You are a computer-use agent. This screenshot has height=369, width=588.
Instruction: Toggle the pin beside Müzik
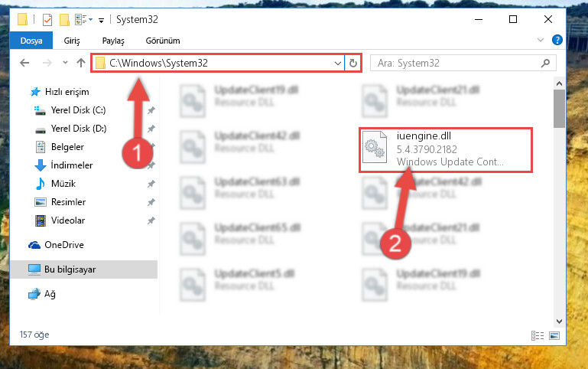pos(151,184)
